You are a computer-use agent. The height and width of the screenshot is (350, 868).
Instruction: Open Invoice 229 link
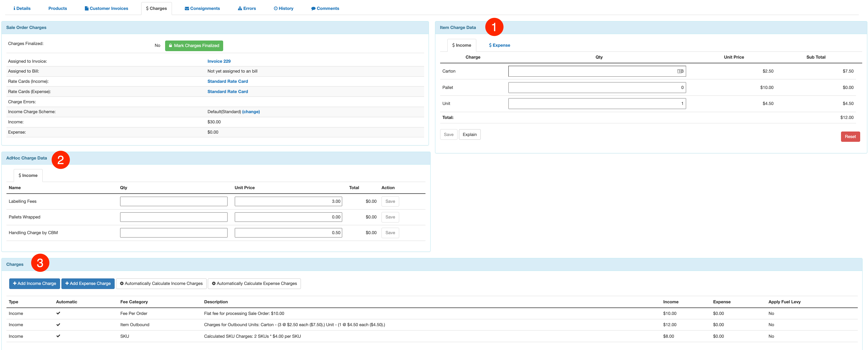point(219,61)
